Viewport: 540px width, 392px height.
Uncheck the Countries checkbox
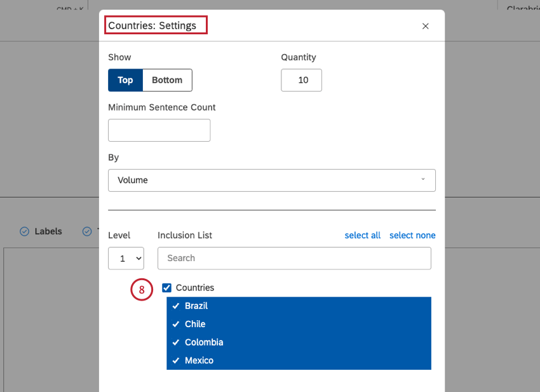[x=166, y=287]
